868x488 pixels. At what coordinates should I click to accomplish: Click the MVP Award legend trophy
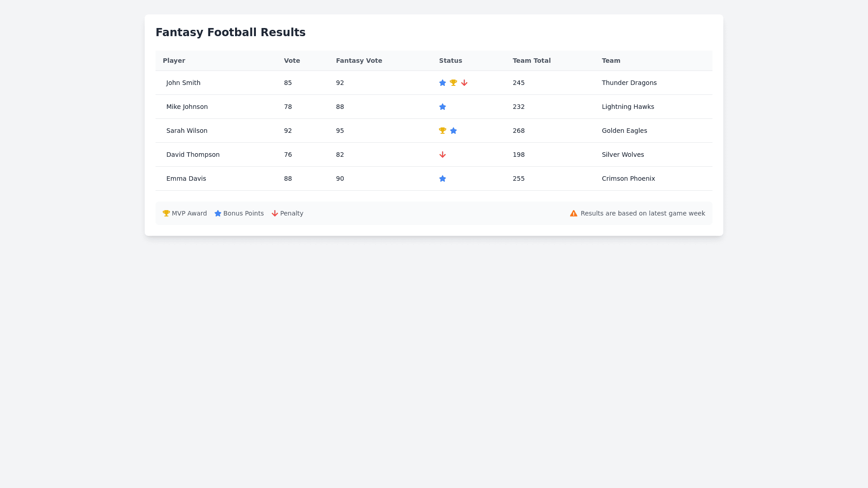coord(166,213)
